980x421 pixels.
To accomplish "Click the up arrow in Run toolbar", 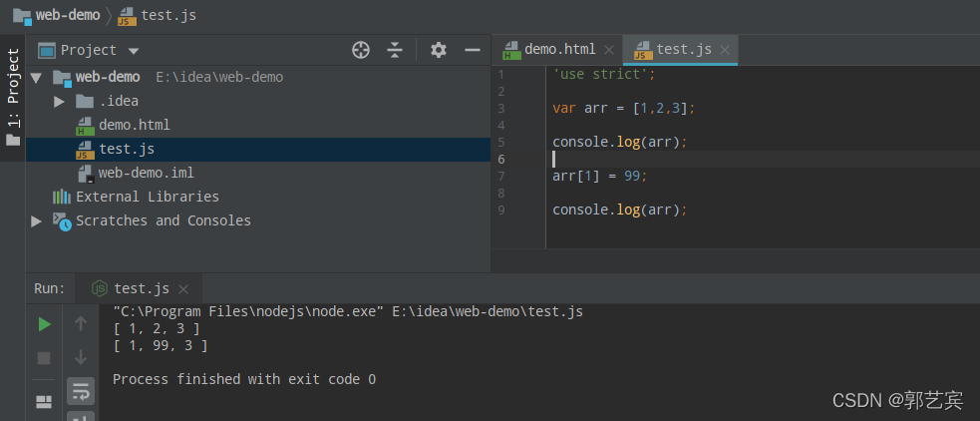I will click(81, 323).
